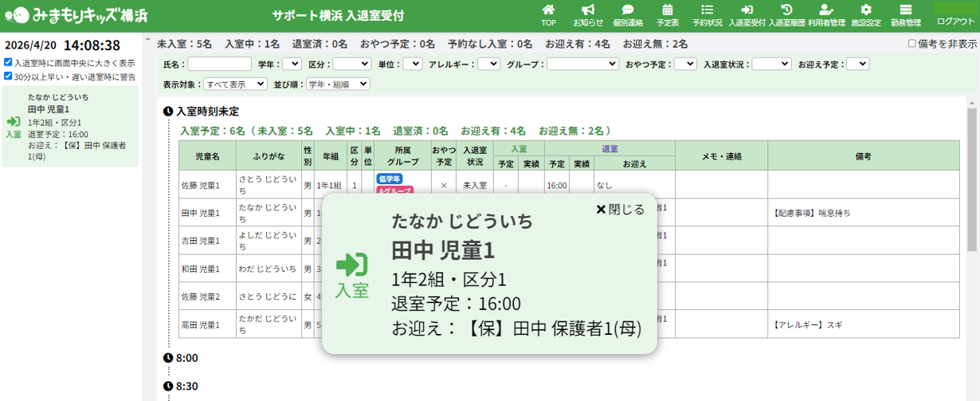Open the グループ filter dropdown

point(582,64)
